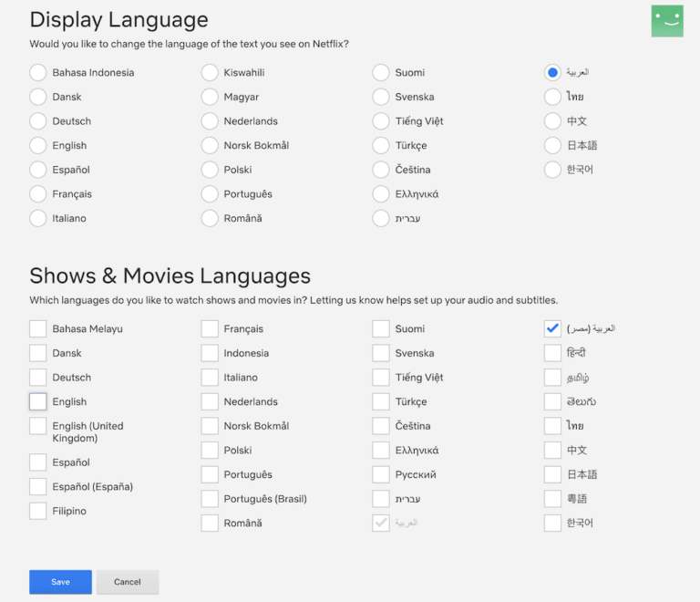
Task: Select Bahasa Indonesia display language radio
Action: coord(38,72)
